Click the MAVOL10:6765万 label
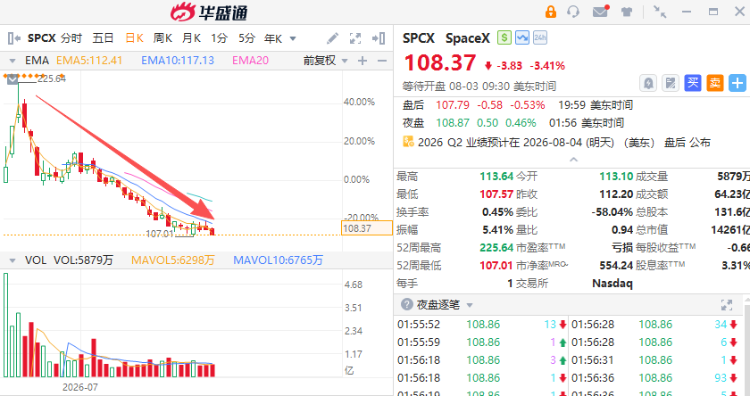This screenshot has width=750, height=396. click(x=278, y=260)
